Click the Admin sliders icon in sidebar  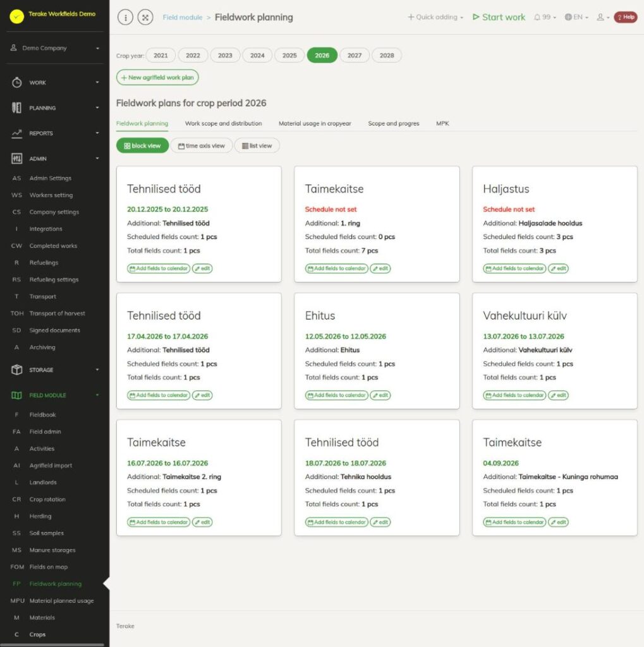16,159
